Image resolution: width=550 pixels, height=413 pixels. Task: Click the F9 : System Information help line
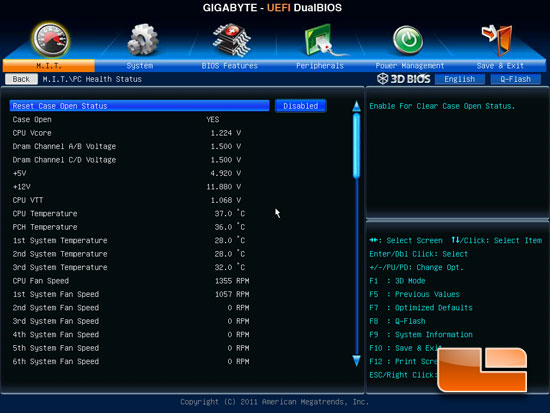click(x=421, y=334)
